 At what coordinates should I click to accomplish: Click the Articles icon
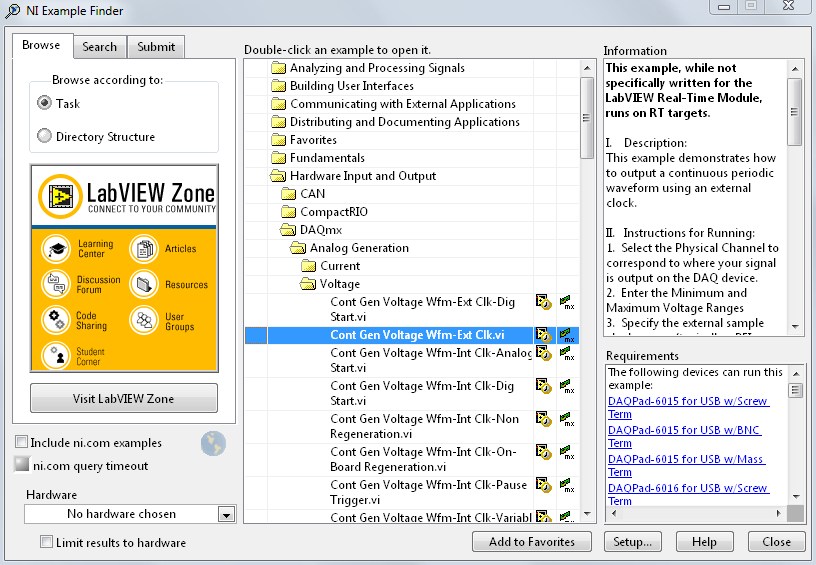145,248
